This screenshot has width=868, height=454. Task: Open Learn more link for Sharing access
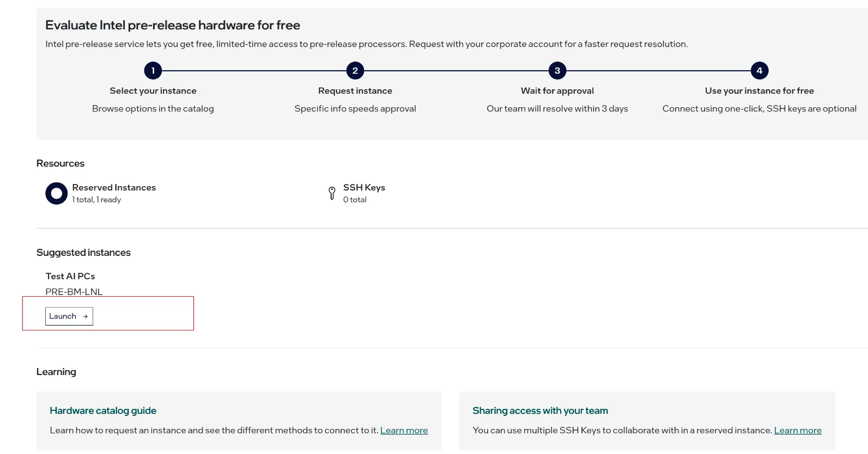(798, 431)
